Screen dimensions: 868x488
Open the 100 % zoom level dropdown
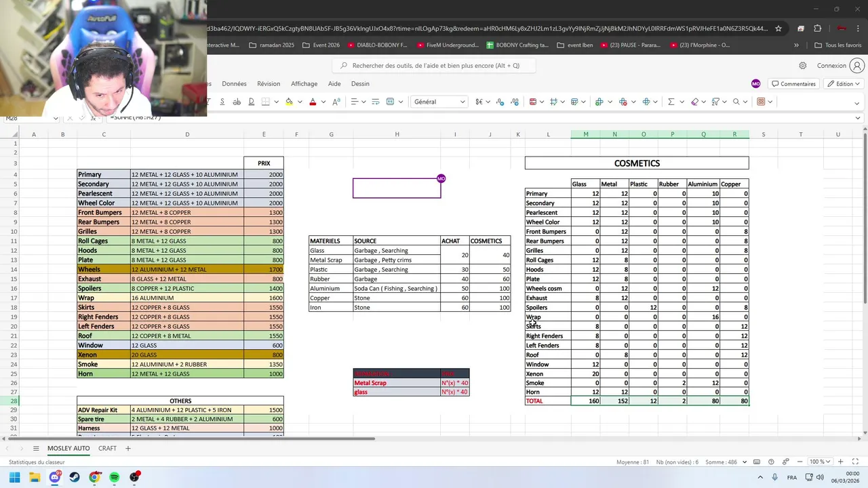(819, 462)
